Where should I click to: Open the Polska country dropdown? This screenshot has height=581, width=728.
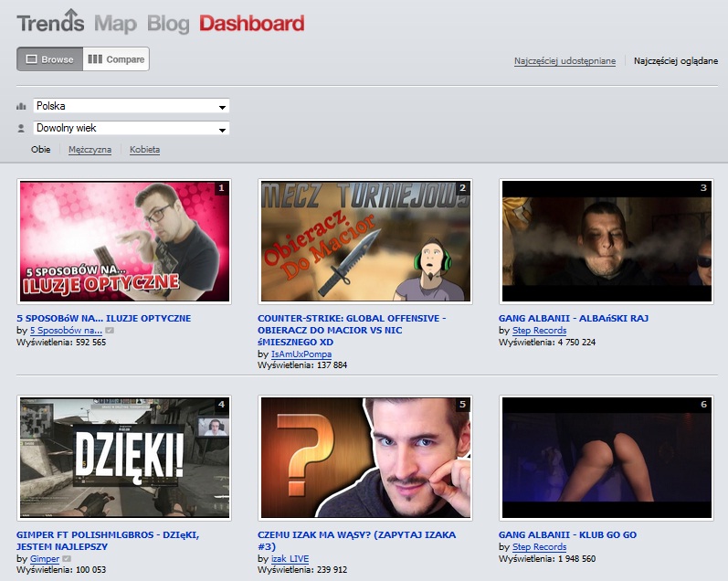(132, 106)
